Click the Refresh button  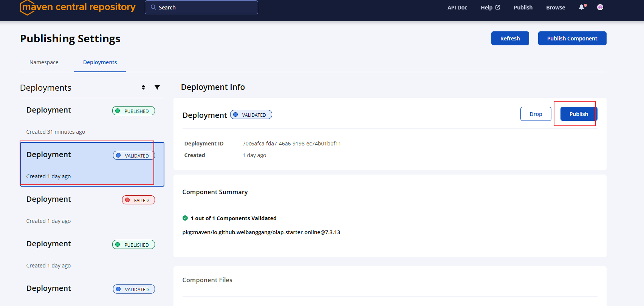click(x=510, y=39)
